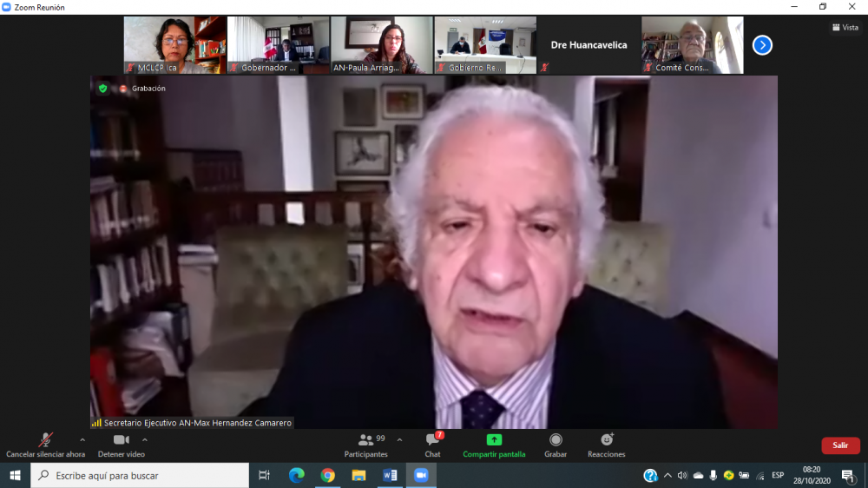Image resolution: width=868 pixels, height=488 pixels.
Task: Open Google Chrome from taskbar
Action: [x=327, y=475]
